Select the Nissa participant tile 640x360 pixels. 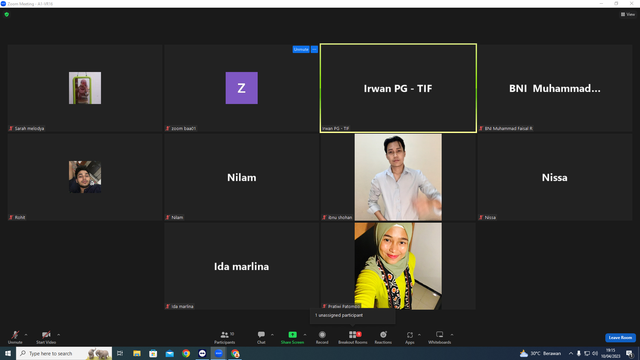pyautogui.click(x=555, y=177)
